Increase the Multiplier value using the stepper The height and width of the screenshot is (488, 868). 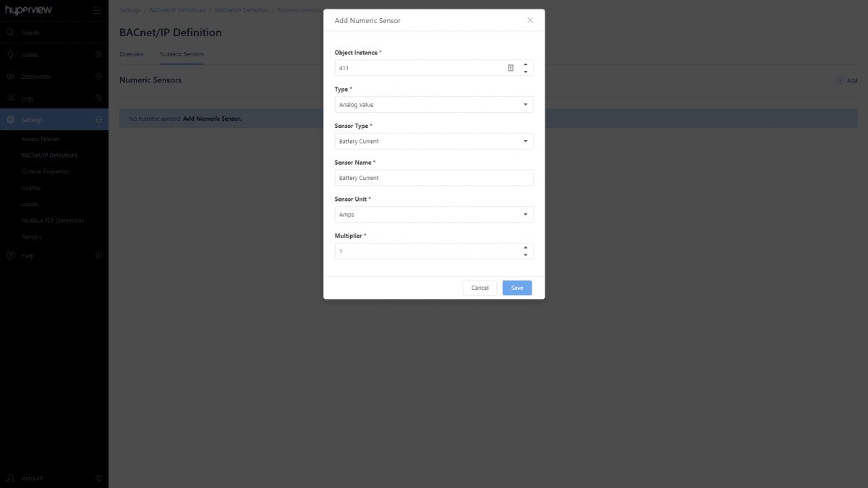pyautogui.click(x=526, y=247)
